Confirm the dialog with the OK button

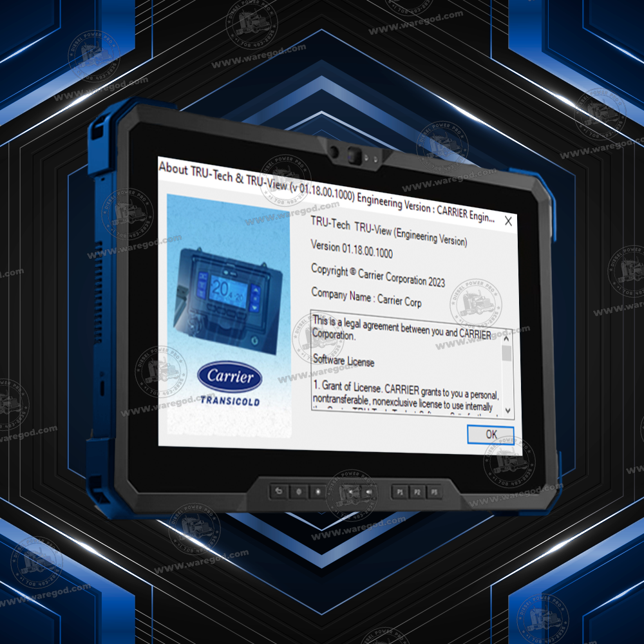click(x=491, y=434)
